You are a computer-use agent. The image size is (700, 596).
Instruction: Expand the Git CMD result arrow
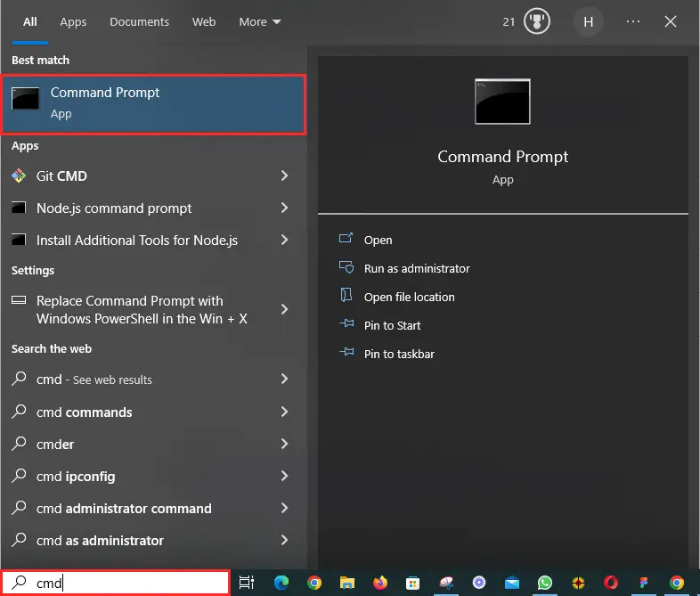coord(284,176)
